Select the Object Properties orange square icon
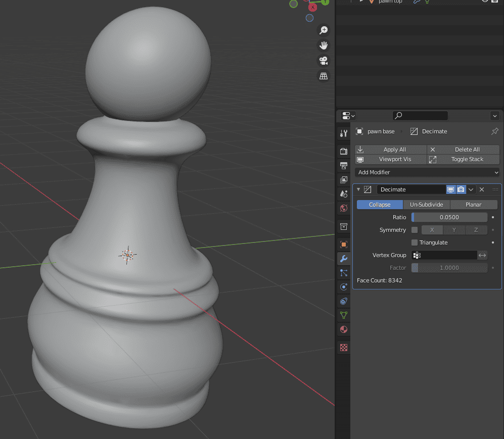 (x=344, y=245)
